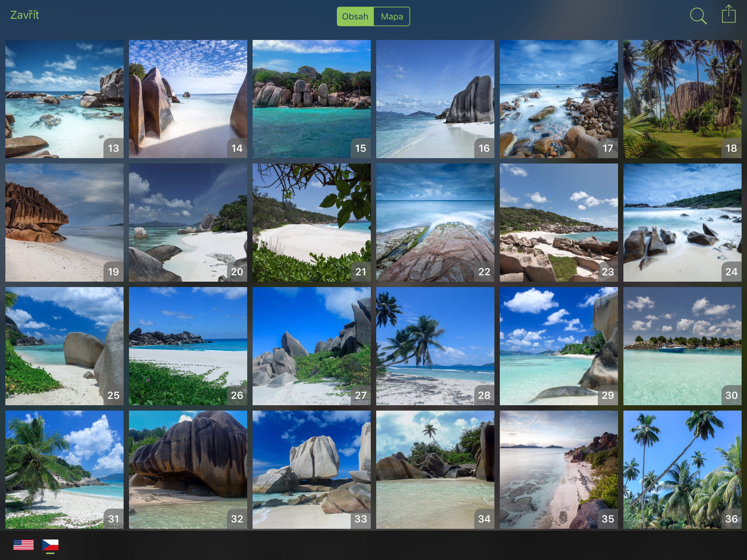
Task: Open photo thumbnail number 23
Action: [x=559, y=223]
